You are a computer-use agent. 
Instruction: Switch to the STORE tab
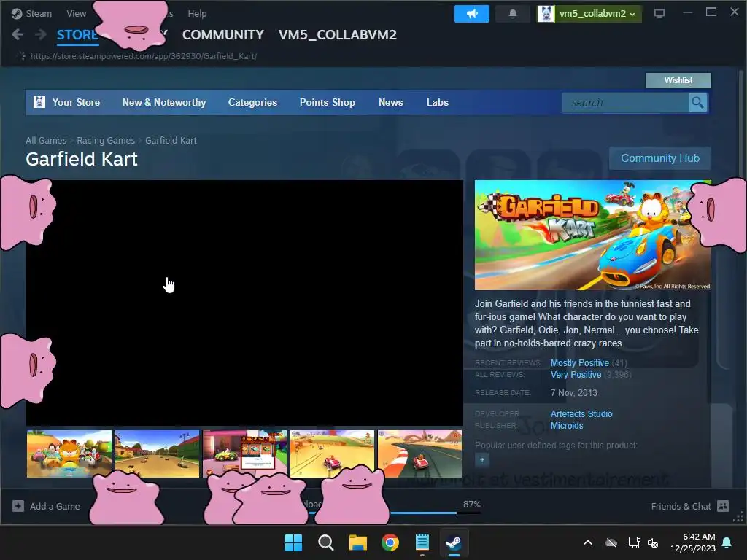(77, 35)
